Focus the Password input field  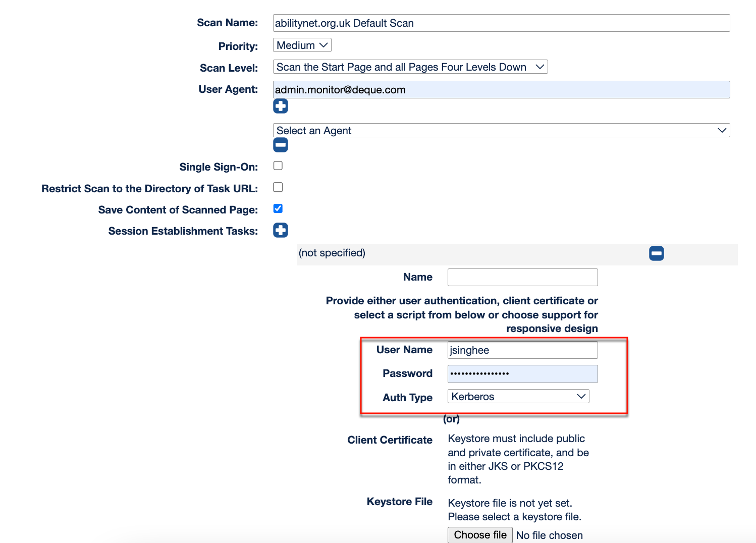(522, 374)
